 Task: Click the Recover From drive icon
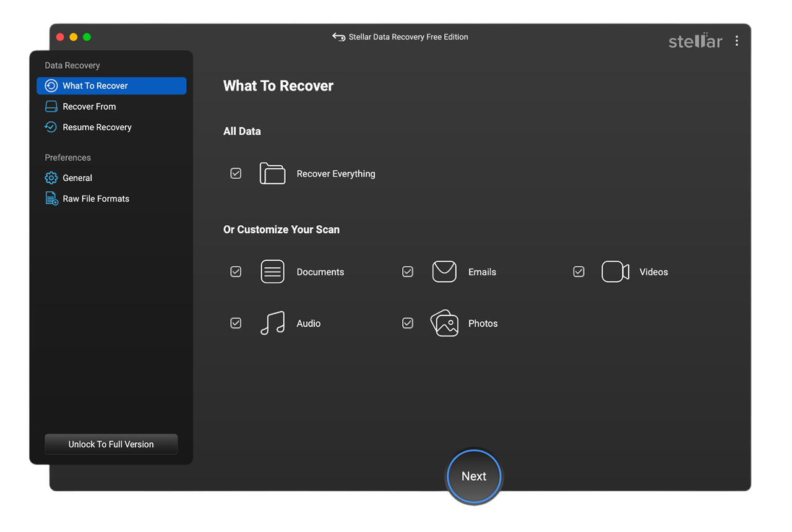pos(51,106)
